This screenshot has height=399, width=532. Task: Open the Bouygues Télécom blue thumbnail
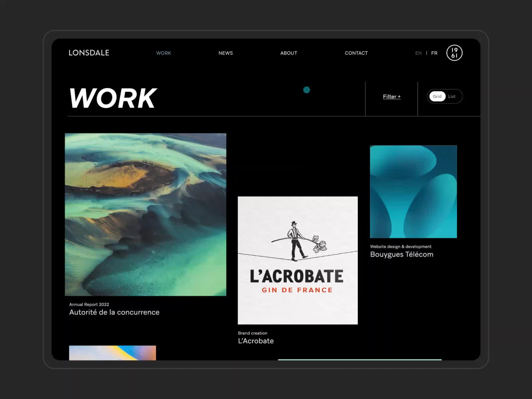413,192
